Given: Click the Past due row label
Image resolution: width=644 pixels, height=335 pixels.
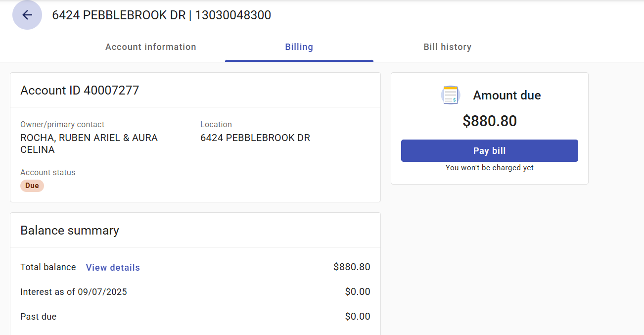Looking at the screenshot, I should 38,317.
